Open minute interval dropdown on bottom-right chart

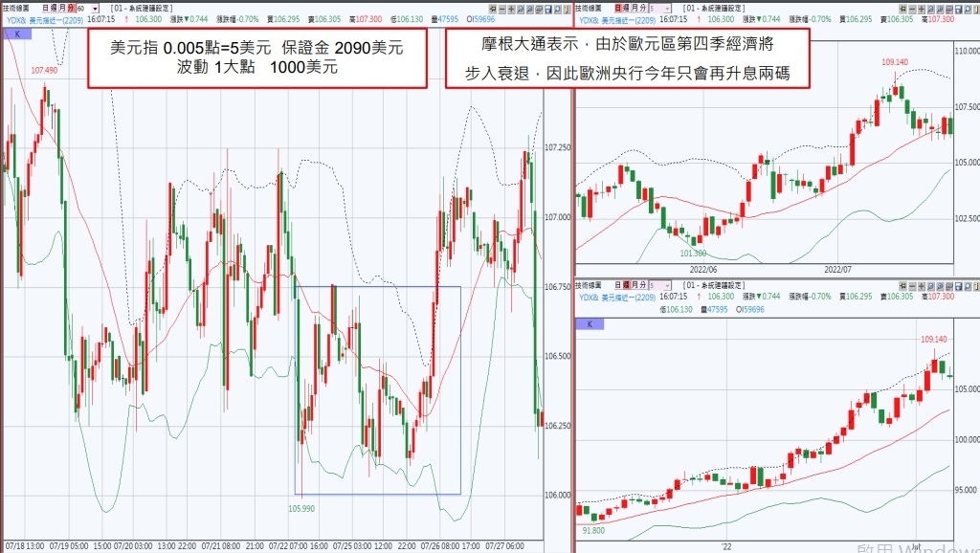coord(667,286)
